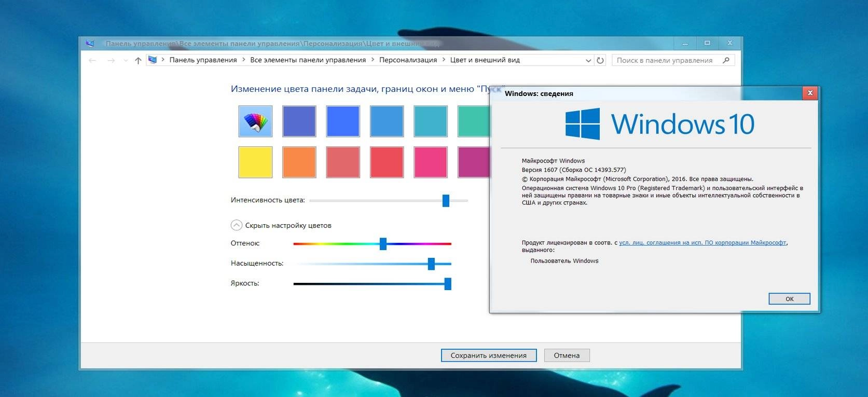Image resolution: width=868 pixels, height=397 pixels.
Task: Choose the medium sky blue color swatch
Action: pyautogui.click(x=387, y=121)
